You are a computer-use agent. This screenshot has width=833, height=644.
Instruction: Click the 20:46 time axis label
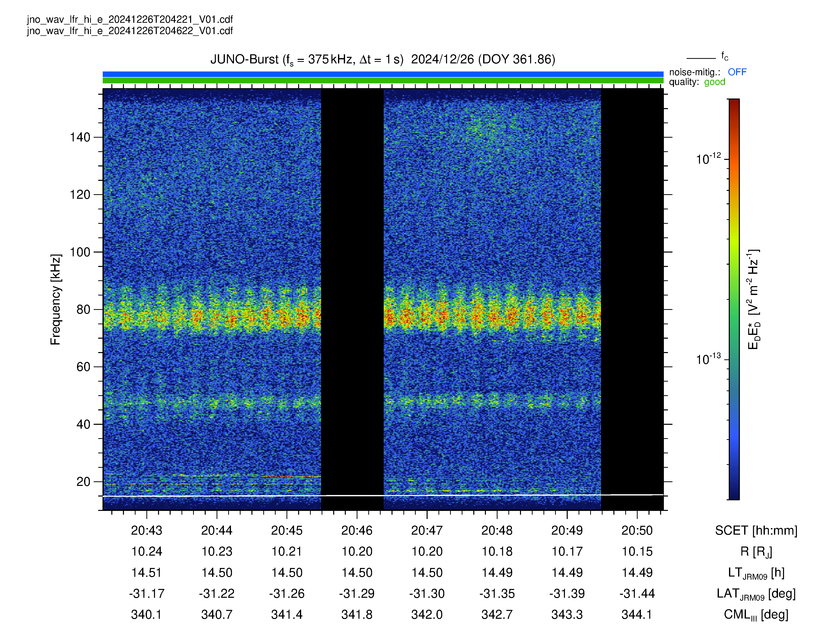coord(357,530)
